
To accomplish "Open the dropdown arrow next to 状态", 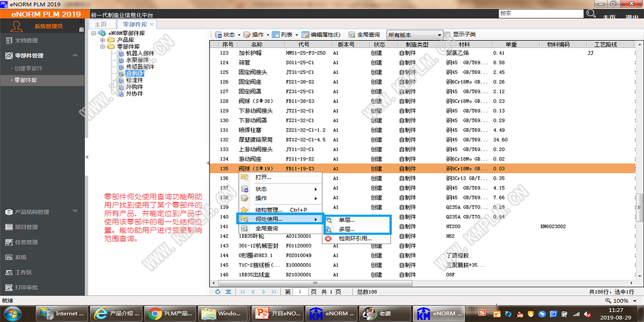I will click(239, 35).
